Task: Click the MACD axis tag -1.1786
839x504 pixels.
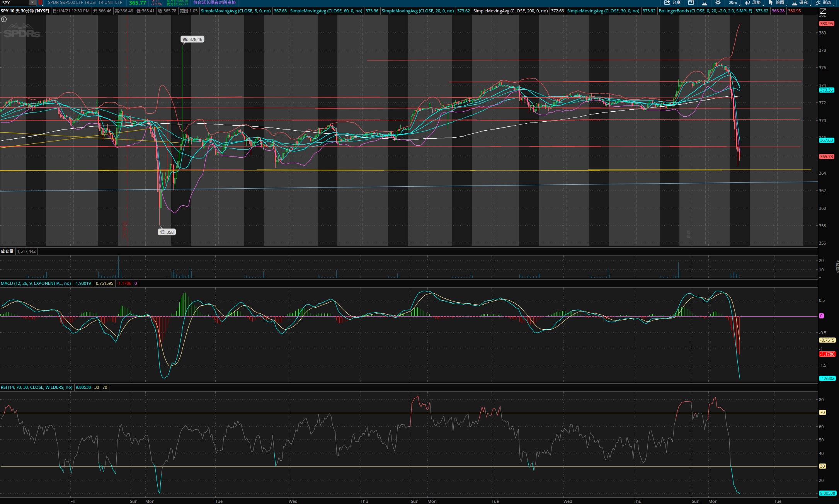Action: 827,354
